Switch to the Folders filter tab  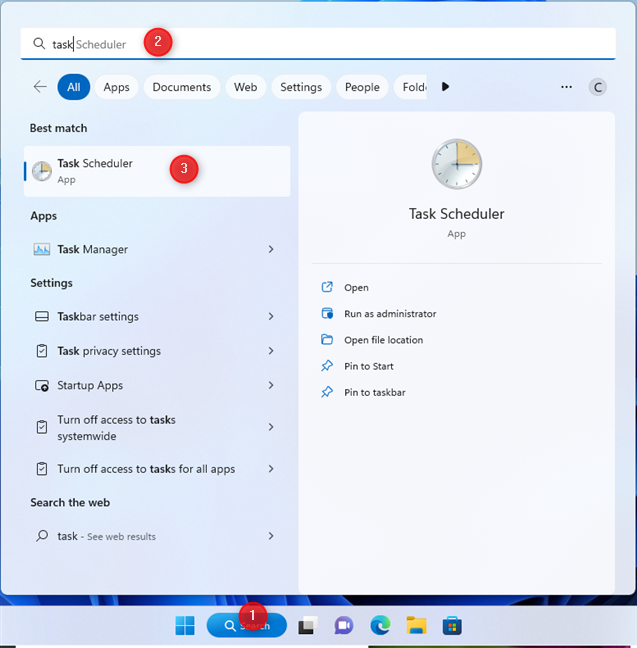pyautogui.click(x=410, y=87)
